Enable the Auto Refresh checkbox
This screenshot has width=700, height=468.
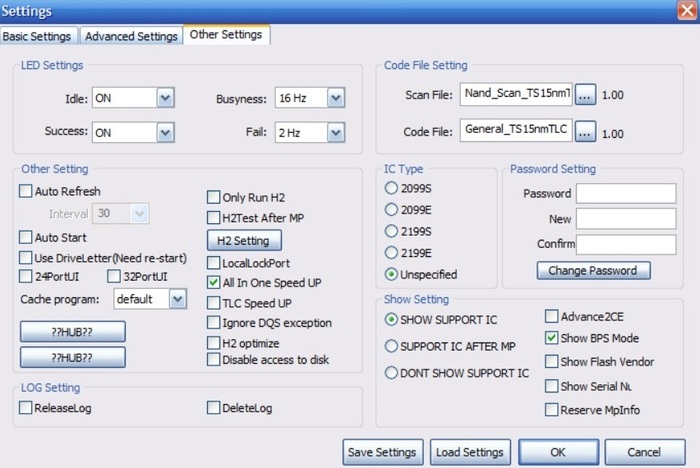tap(26, 191)
